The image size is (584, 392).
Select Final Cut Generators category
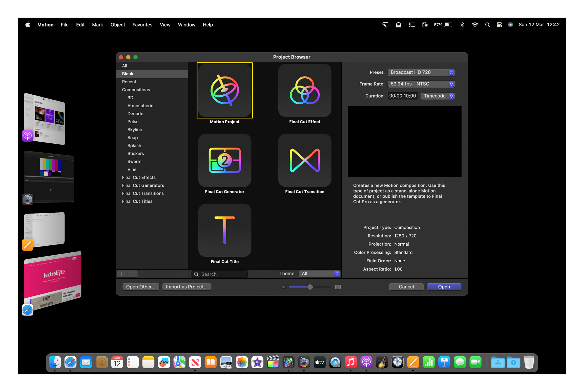tap(152, 185)
